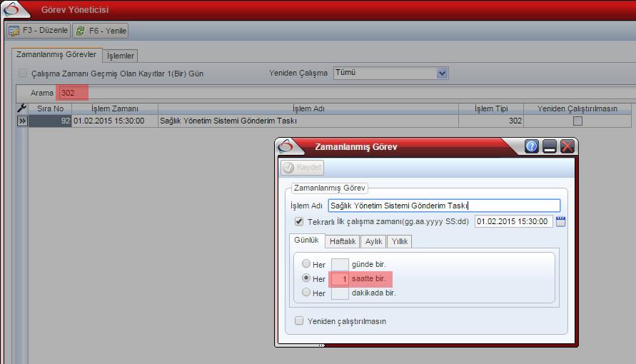636x364 pixels.
Task: Minimize the Zamanlanmış Görev dialog
Action: point(549,146)
